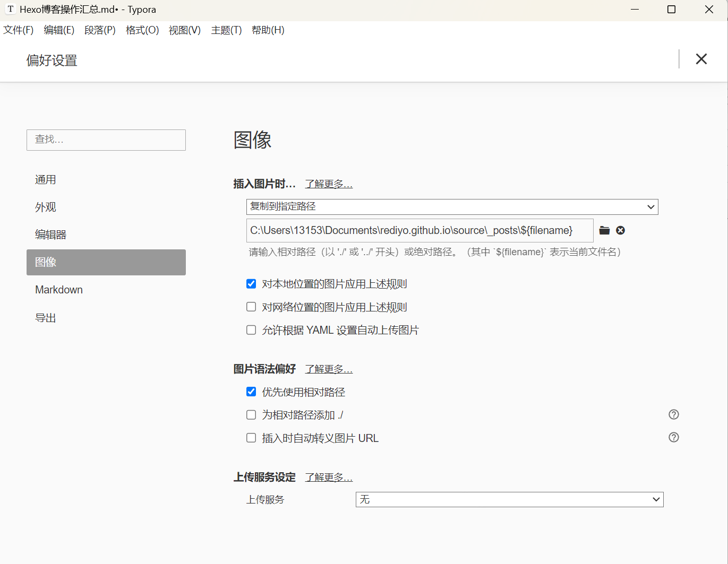Enable 允许根据 YAML 设置自动上传图片 checkbox
Viewport: 728px width, 564px height.
[x=251, y=330]
